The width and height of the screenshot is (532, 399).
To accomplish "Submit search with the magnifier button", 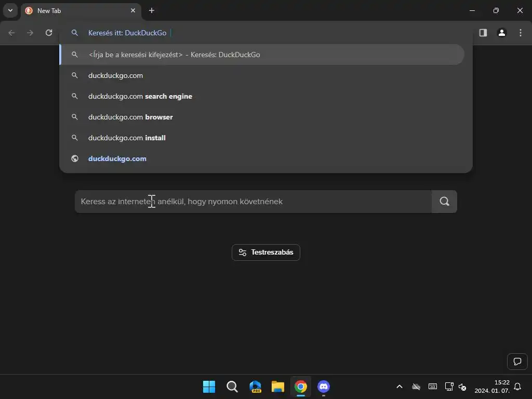I will pos(445,202).
